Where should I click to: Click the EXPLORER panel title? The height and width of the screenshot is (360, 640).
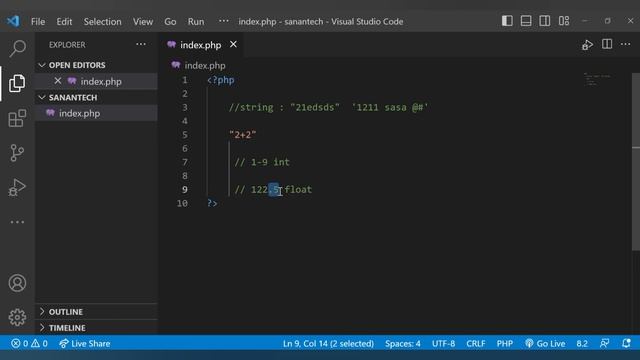pyautogui.click(x=67, y=44)
